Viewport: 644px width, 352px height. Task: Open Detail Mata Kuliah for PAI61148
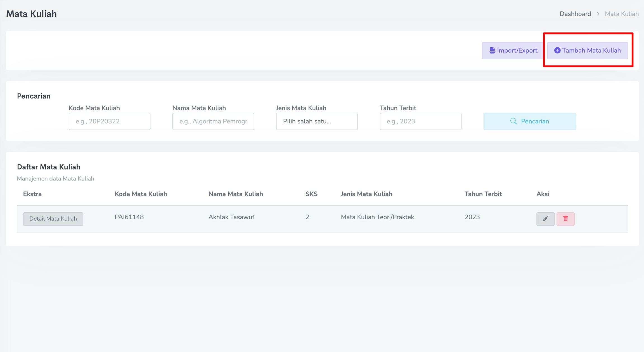tap(53, 219)
